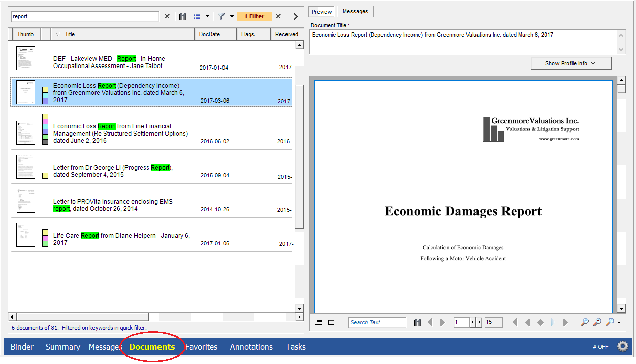
Task: Open the settings gear icon in the bottom bar
Action: 622,347
